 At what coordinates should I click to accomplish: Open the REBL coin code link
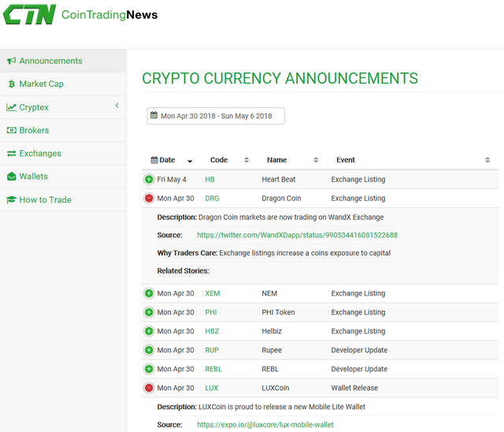(x=213, y=369)
